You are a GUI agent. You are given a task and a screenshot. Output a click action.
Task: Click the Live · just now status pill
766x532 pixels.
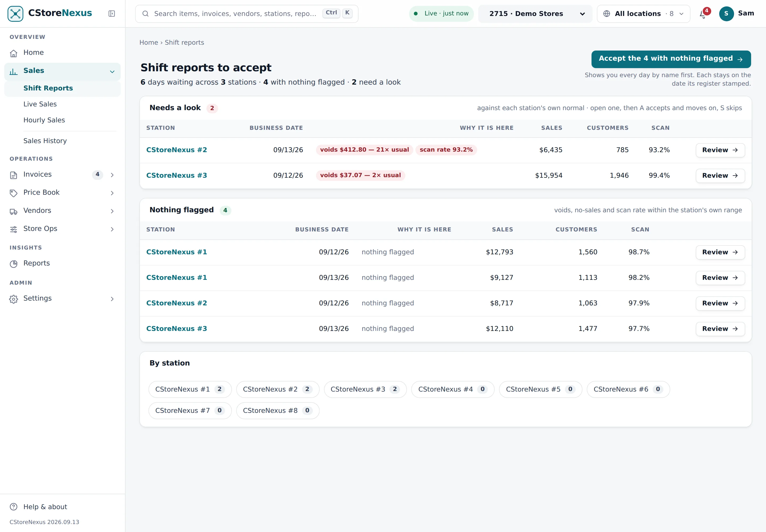pyautogui.click(x=441, y=14)
